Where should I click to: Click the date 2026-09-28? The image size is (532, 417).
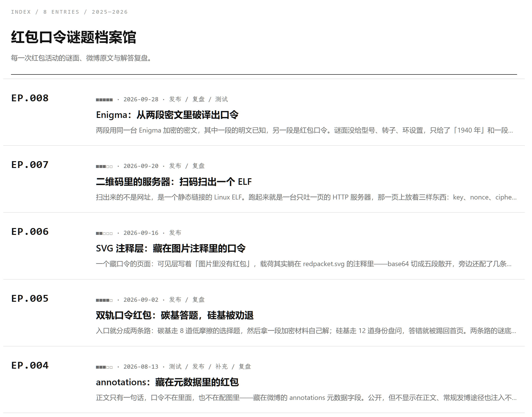coord(141,99)
